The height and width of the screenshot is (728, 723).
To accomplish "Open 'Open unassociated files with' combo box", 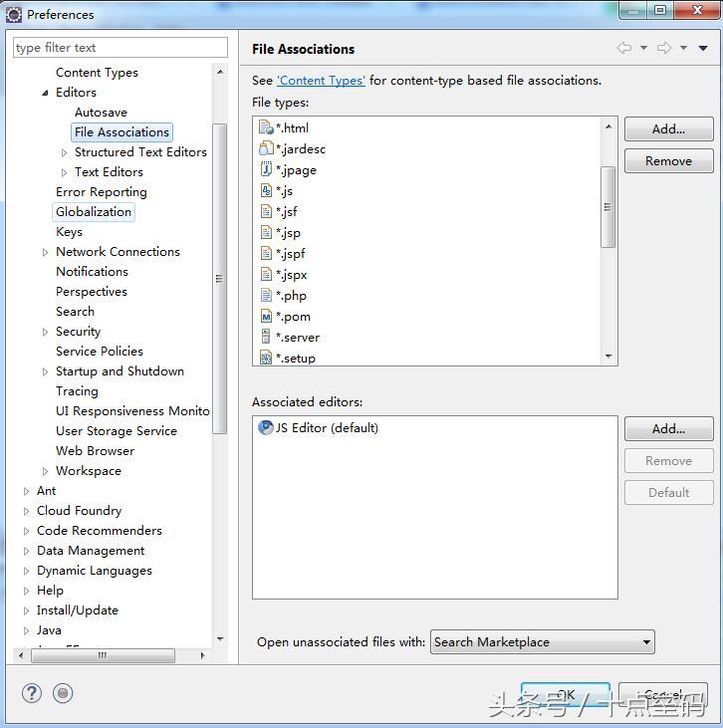I will pyautogui.click(x=543, y=642).
